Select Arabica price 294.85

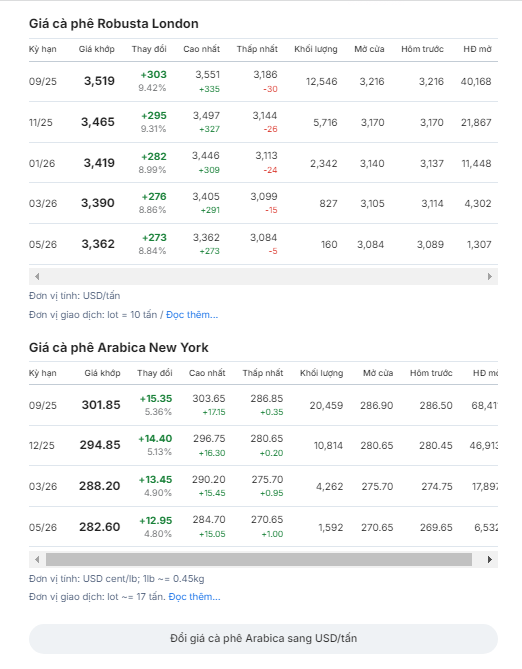(x=100, y=445)
